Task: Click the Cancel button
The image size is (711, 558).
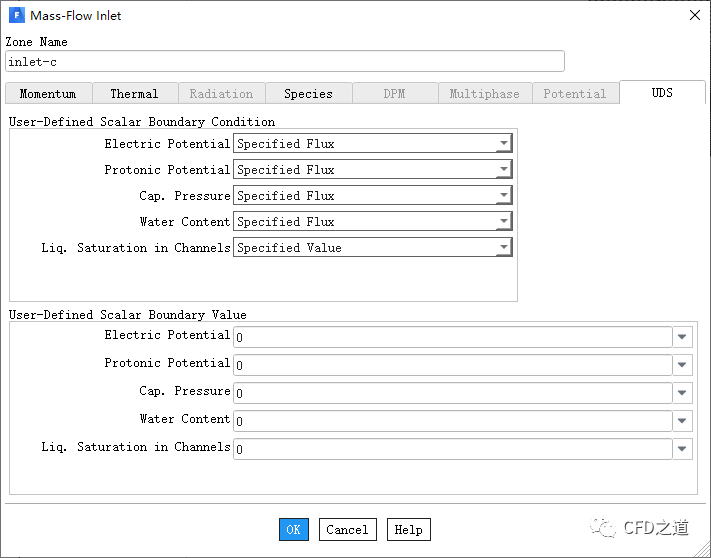Action: pyautogui.click(x=347, y=530)
